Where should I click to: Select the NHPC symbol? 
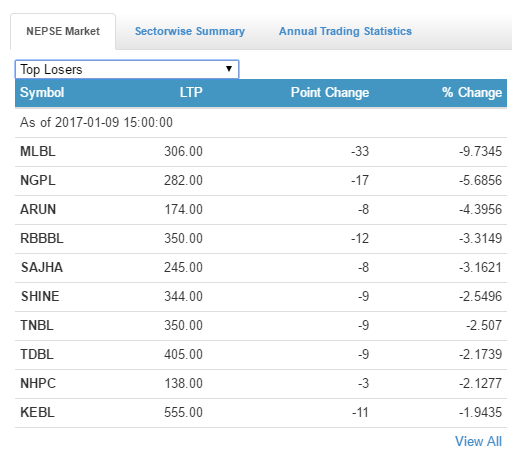38,383
